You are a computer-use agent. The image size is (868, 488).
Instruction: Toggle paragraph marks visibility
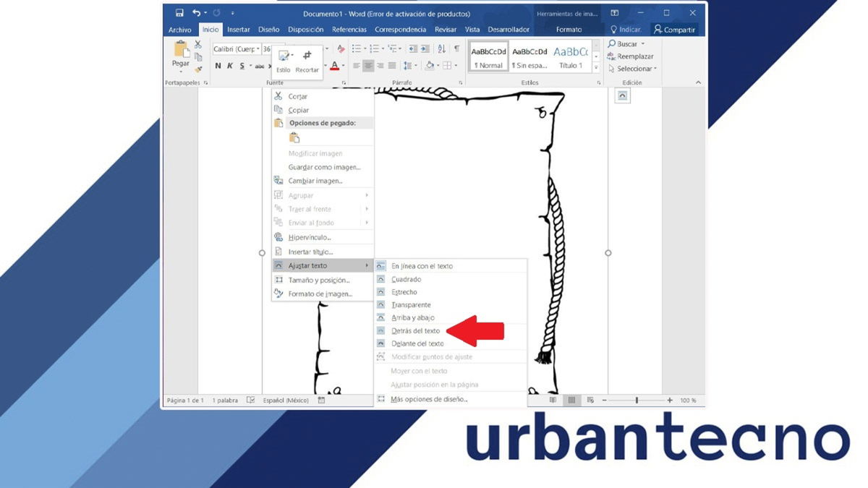[x=456, y=49]
